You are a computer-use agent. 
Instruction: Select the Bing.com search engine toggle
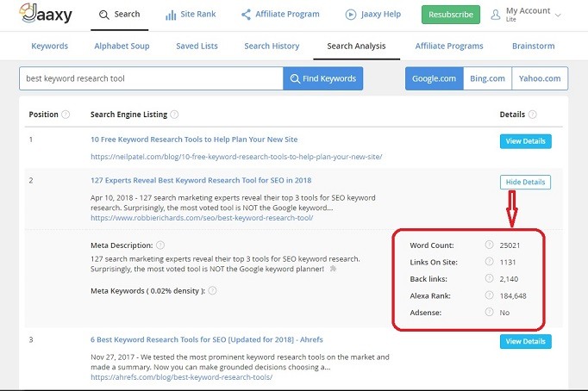click(487, 78)
